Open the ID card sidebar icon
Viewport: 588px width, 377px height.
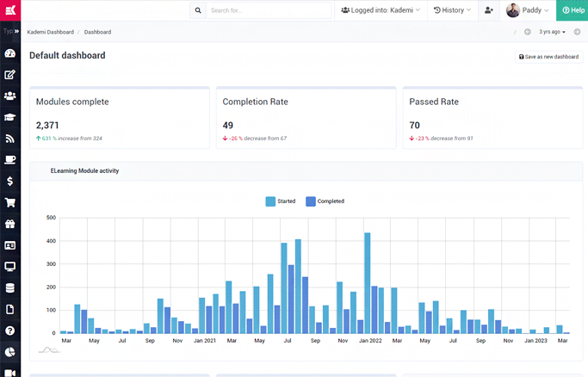(10, 245)
